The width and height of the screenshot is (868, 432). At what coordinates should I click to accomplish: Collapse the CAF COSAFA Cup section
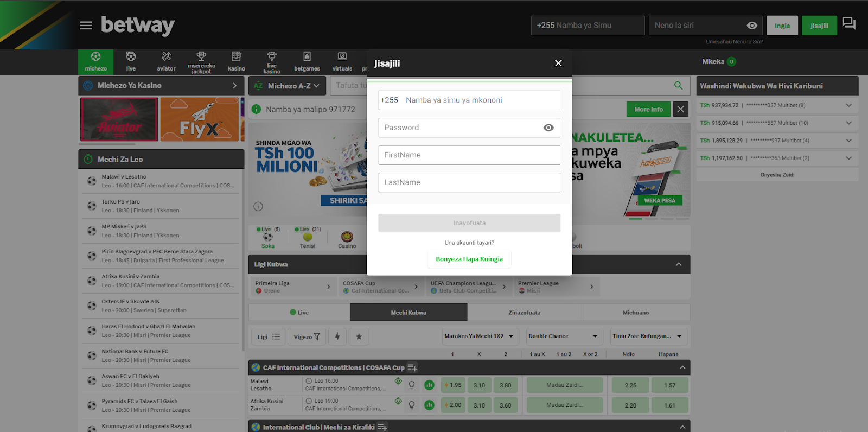coord(682,367)
